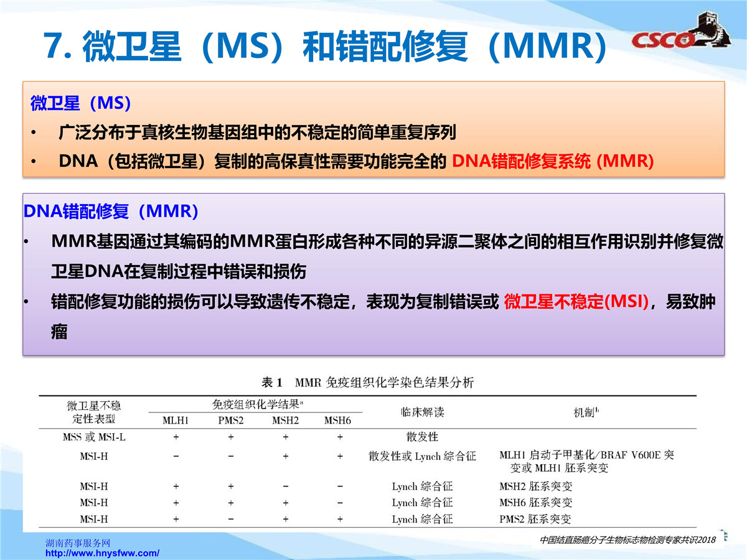
Task: Click the 散发性或 Lynch 综合征 cell
Action: (x=422, y=456)
